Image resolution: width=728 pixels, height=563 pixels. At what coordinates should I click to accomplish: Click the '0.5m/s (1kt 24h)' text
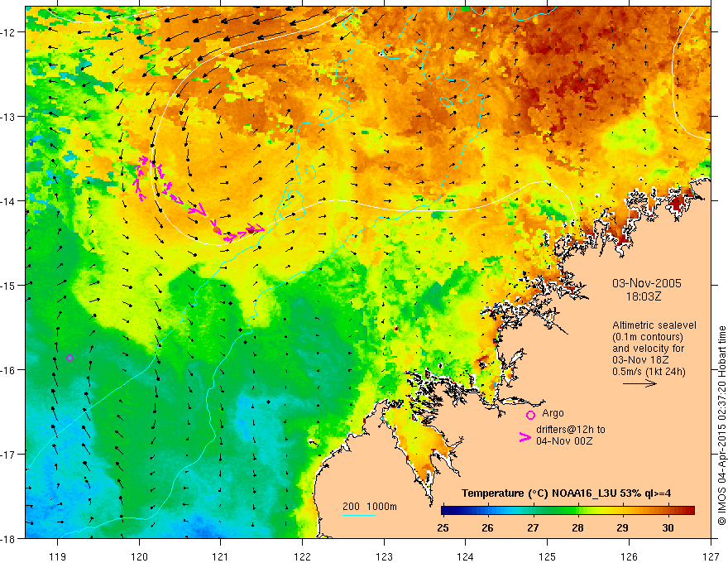pyautogui.click(x=649, y=372)
